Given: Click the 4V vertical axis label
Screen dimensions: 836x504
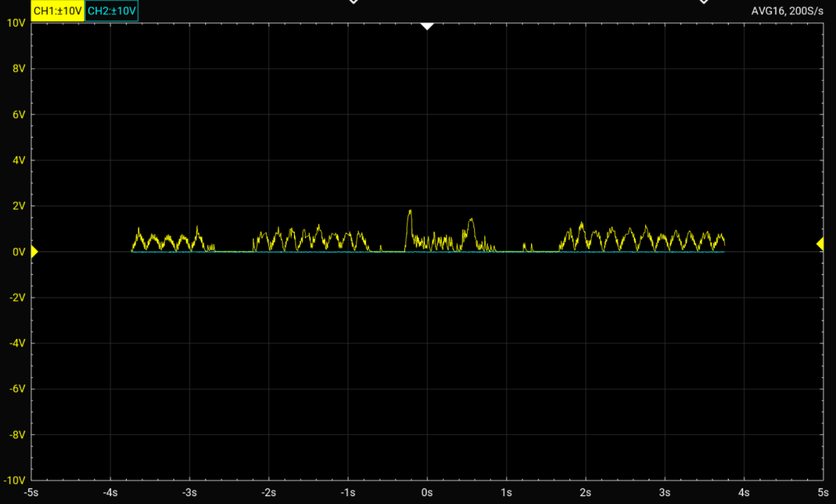Looking at the screenshot, I should point(19,161).
